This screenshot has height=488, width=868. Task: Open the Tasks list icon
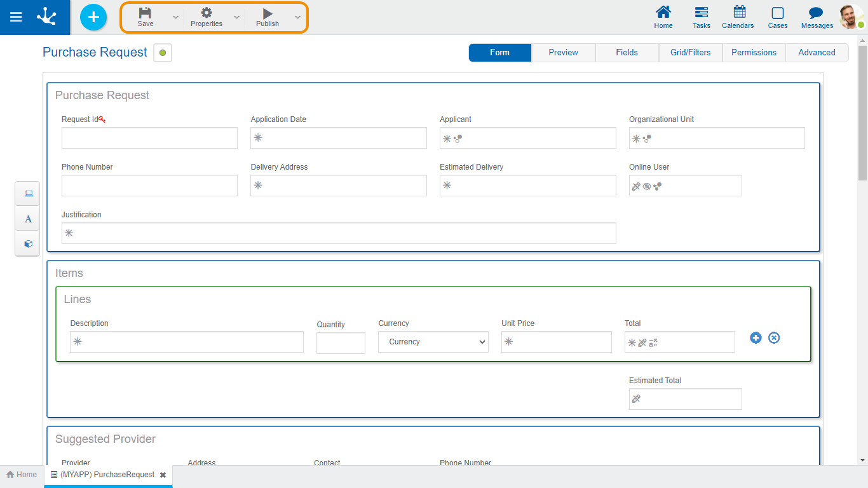click(702, 17)
